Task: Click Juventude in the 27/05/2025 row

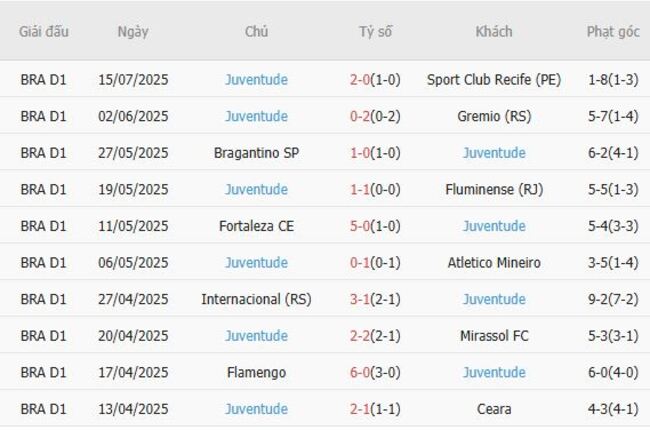Action: (x=494, y=153)
